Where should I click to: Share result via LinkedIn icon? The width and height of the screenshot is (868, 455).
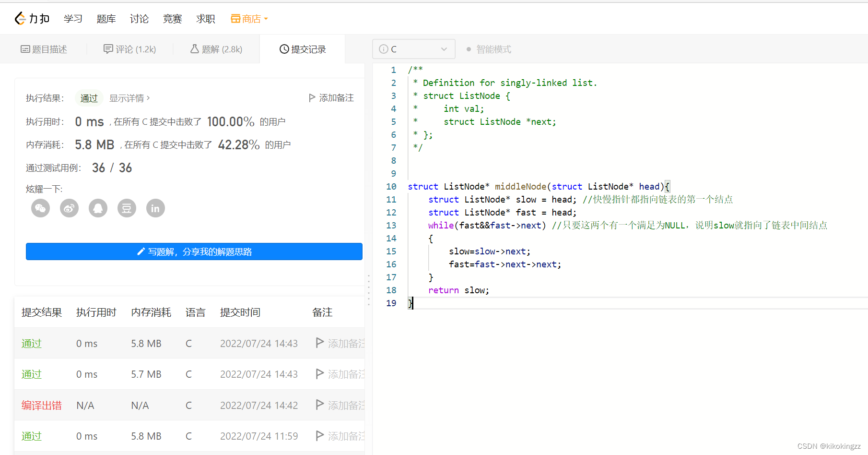coord(155,208)
